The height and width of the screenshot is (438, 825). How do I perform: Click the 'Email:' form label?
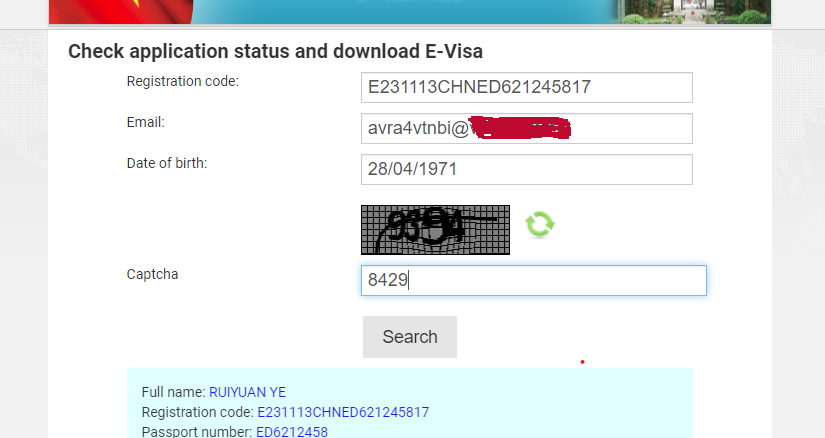click(x=146, y=122)
